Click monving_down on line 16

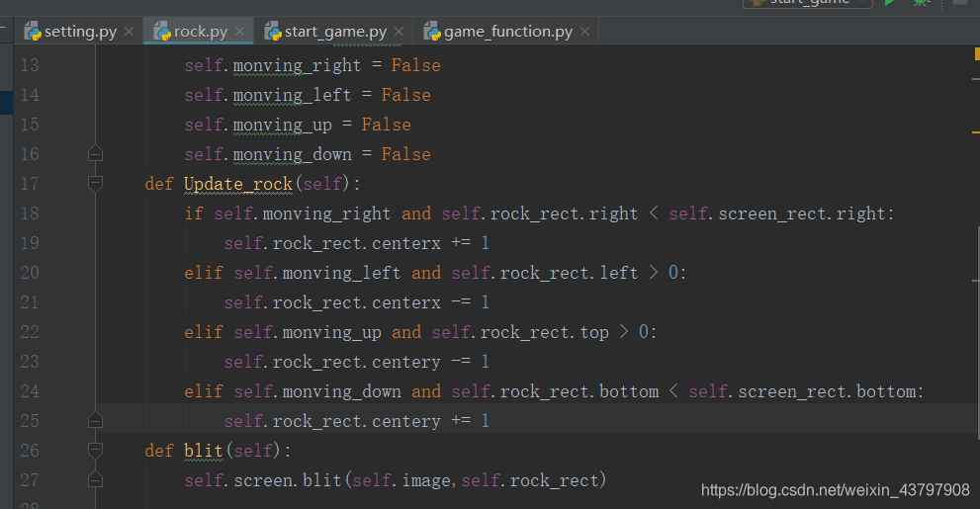(x=292, y=154)
